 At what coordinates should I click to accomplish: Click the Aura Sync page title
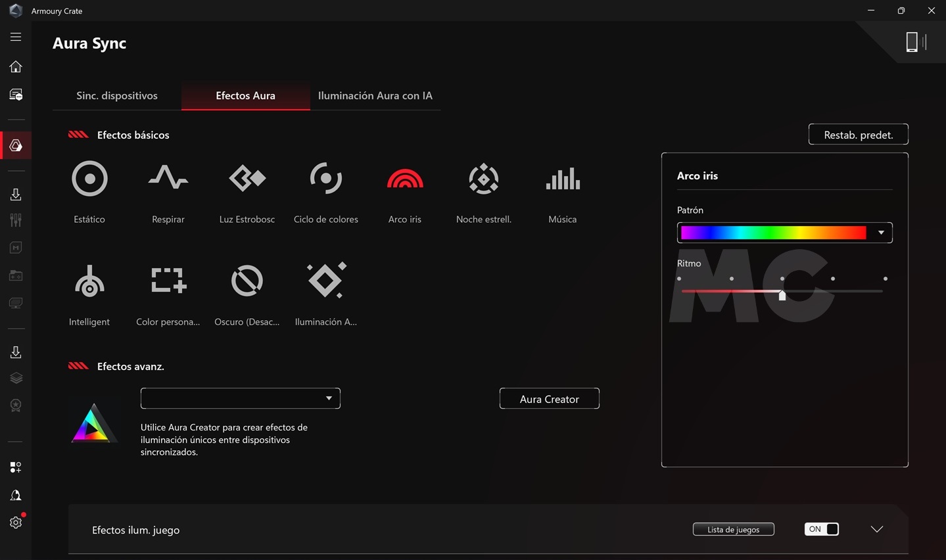pyautogui.click(x=89, y=43)
